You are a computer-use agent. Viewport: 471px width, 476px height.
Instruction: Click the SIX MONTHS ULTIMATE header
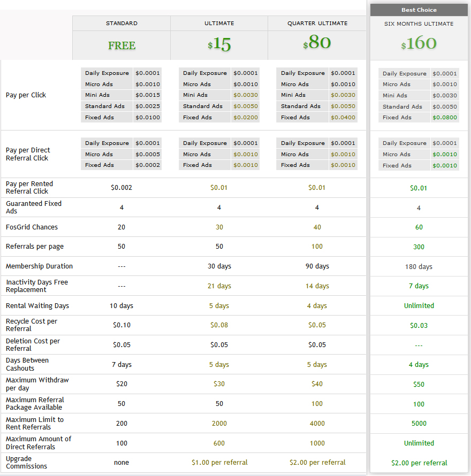point(419,24)
